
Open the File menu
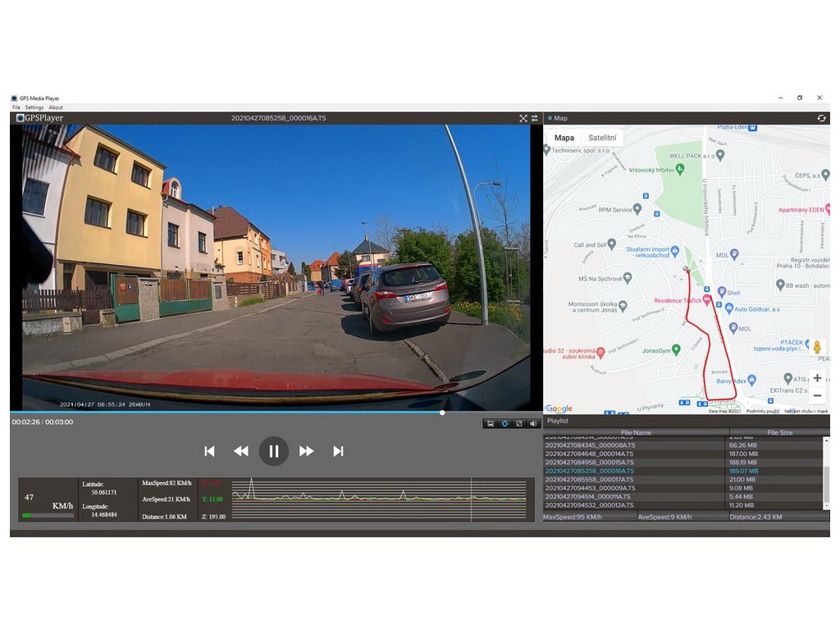[x=16, y=107]
